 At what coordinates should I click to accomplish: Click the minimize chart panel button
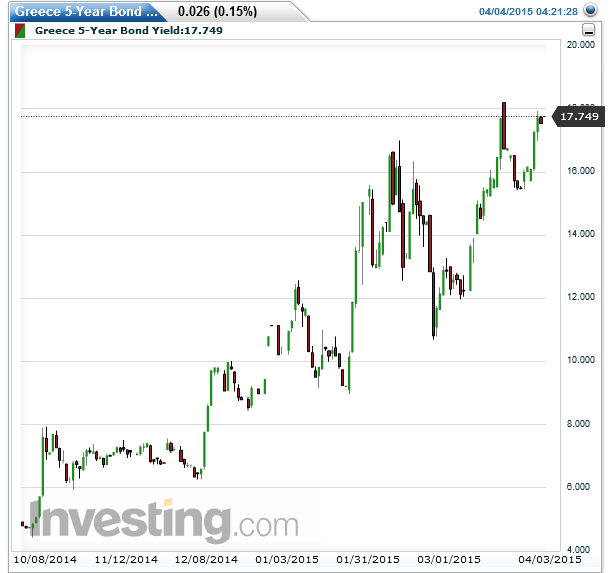pyautogui.click(x=589, y=30)
